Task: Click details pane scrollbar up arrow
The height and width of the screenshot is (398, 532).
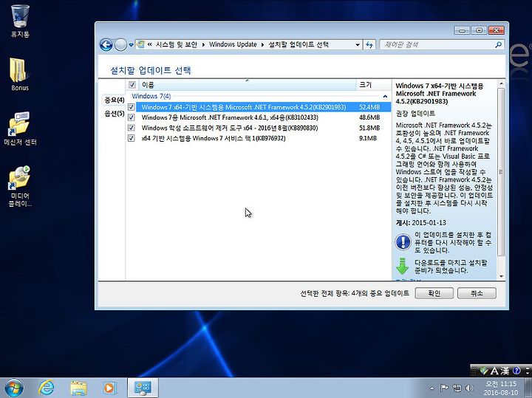Action: [502, 83]
